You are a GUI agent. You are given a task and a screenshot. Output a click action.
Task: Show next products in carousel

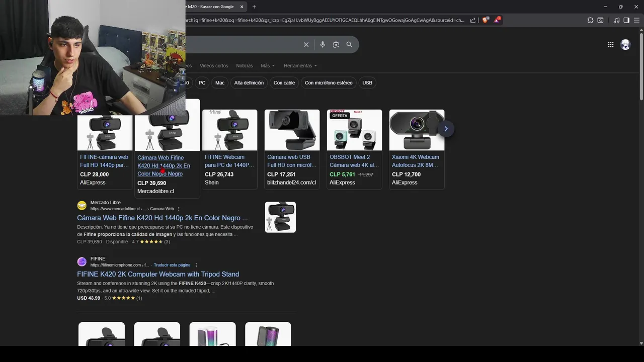[445, 129]
